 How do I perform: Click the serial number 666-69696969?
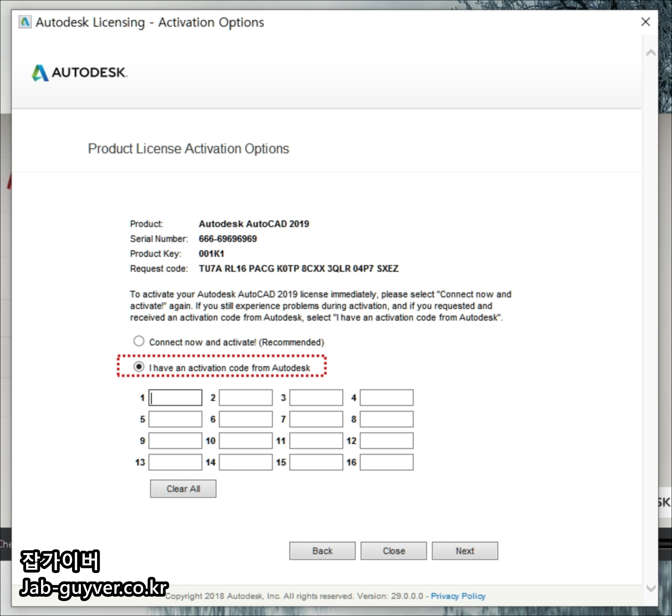tap(228, 239)
